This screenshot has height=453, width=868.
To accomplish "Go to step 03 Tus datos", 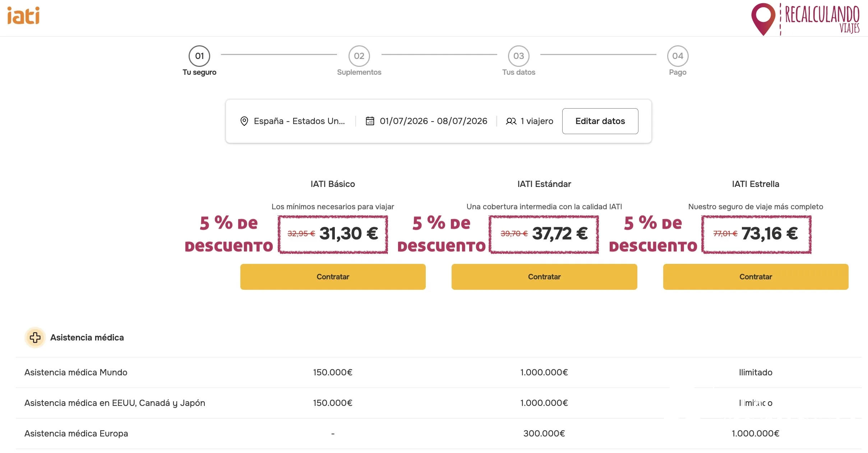I will [x=518, y=61].
